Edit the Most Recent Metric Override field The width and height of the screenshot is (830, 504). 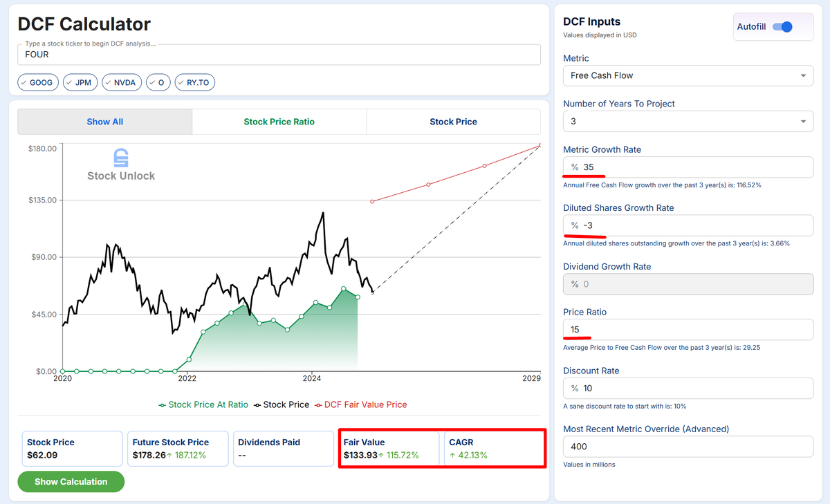pos(688,447)
